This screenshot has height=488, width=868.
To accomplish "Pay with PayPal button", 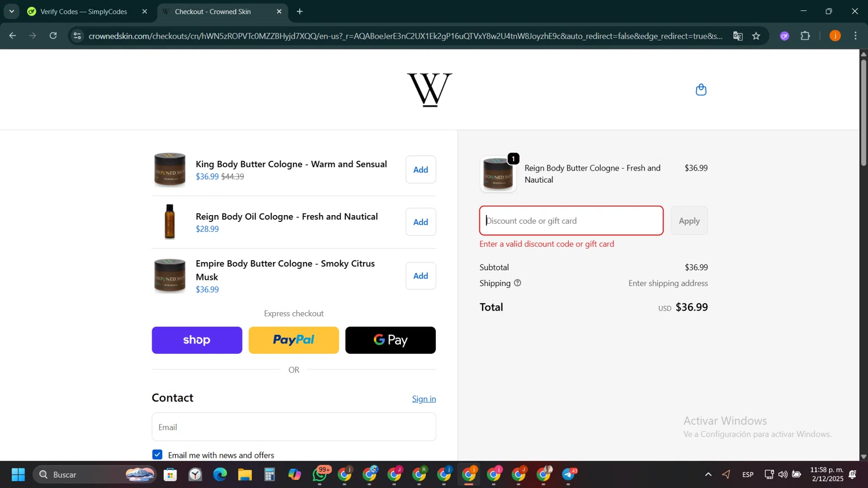I will tap(294, 340).
